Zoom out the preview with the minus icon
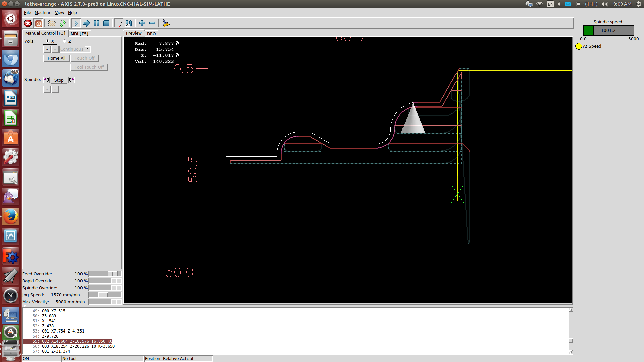 coord(152,23)
